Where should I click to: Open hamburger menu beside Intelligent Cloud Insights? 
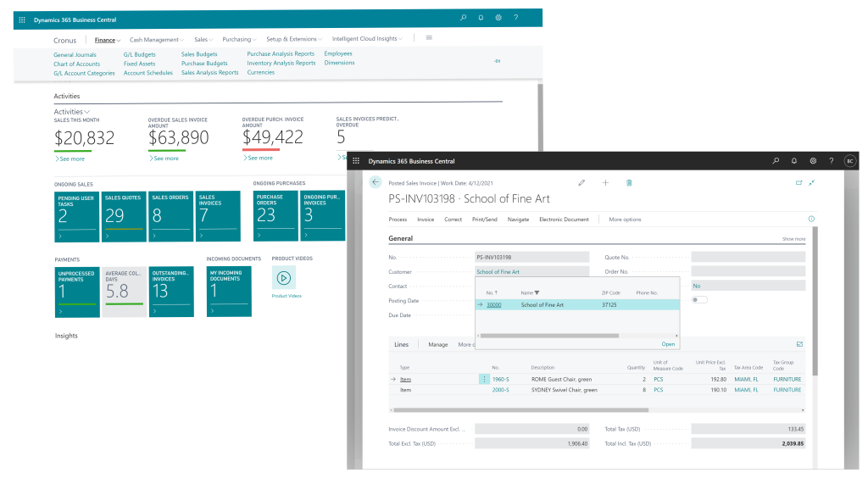coord(429,37)
